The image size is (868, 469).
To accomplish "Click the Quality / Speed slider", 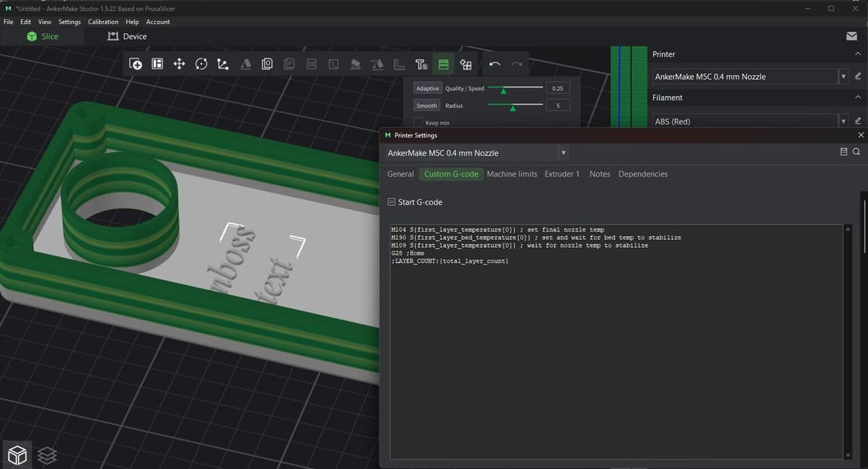I will [515, 88].
